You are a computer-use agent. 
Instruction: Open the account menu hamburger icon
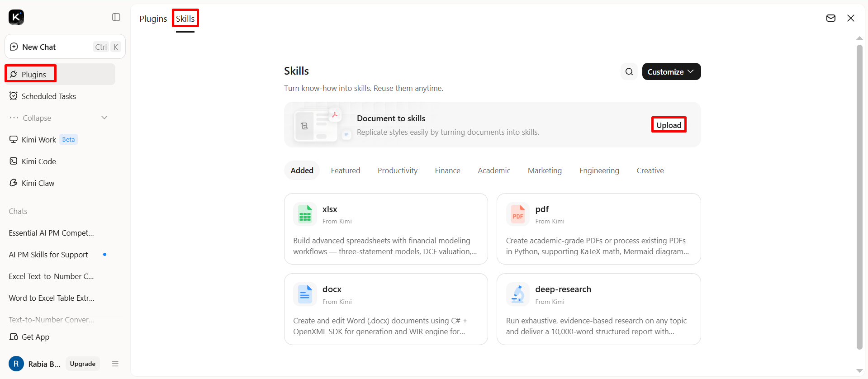tap(115, 364)
